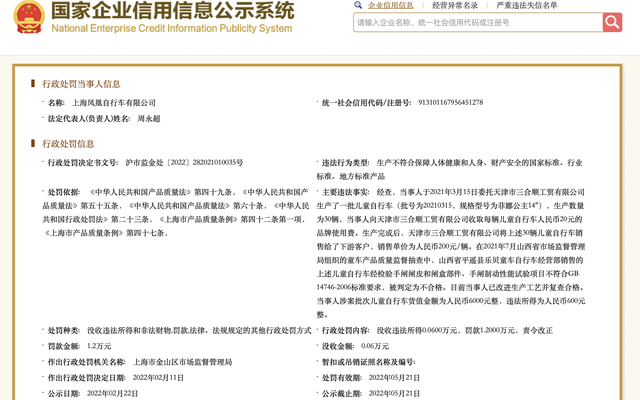Click the 行政处罚信息 section heading
The height and width of the screenshot is (400, 640).
[x=68, y=144]
